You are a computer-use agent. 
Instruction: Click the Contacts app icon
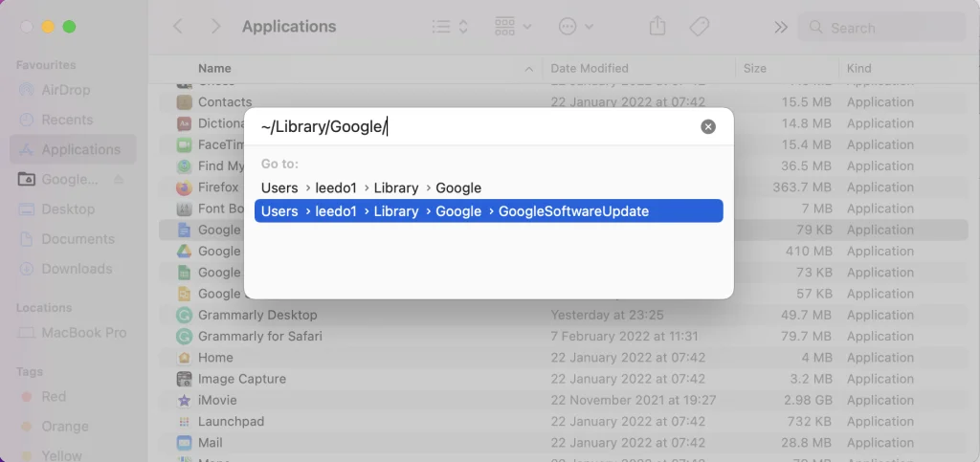(184, 101)
